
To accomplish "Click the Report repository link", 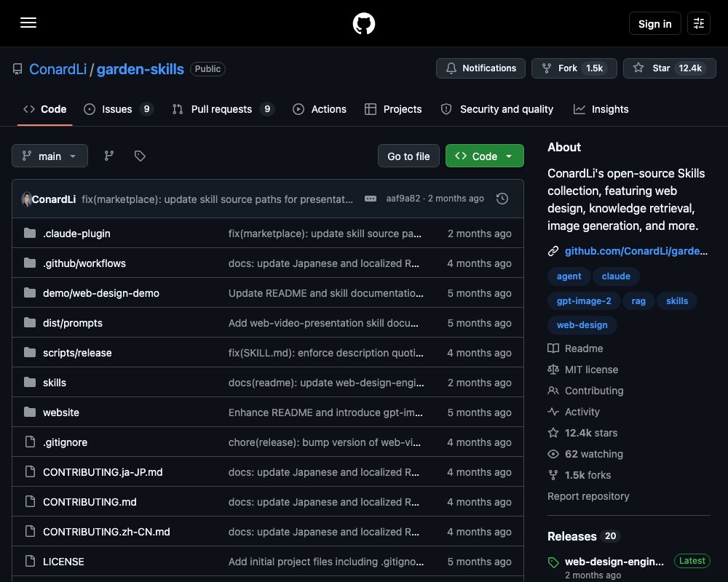I will [588, 496].
